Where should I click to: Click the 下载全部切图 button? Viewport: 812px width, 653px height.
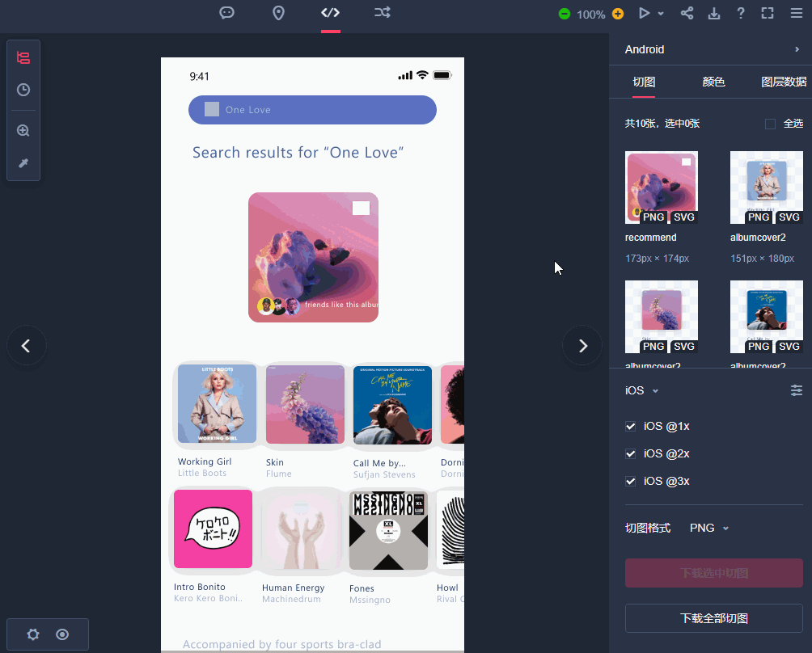[x=713, y=618]
